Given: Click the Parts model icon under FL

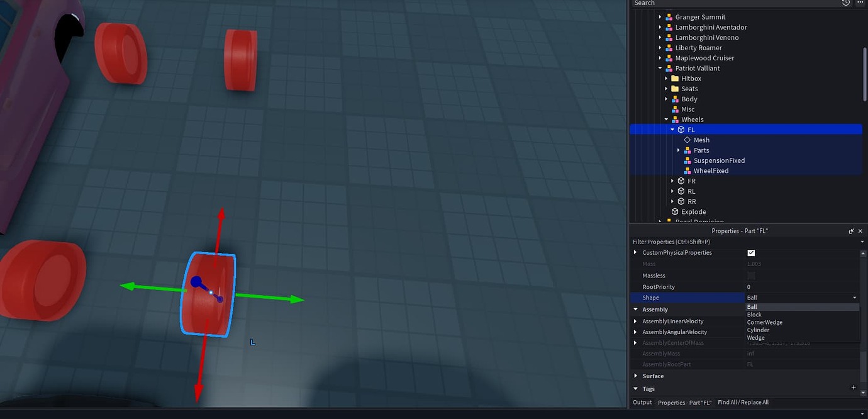Looking at the screenshot, I should [687, 150].
